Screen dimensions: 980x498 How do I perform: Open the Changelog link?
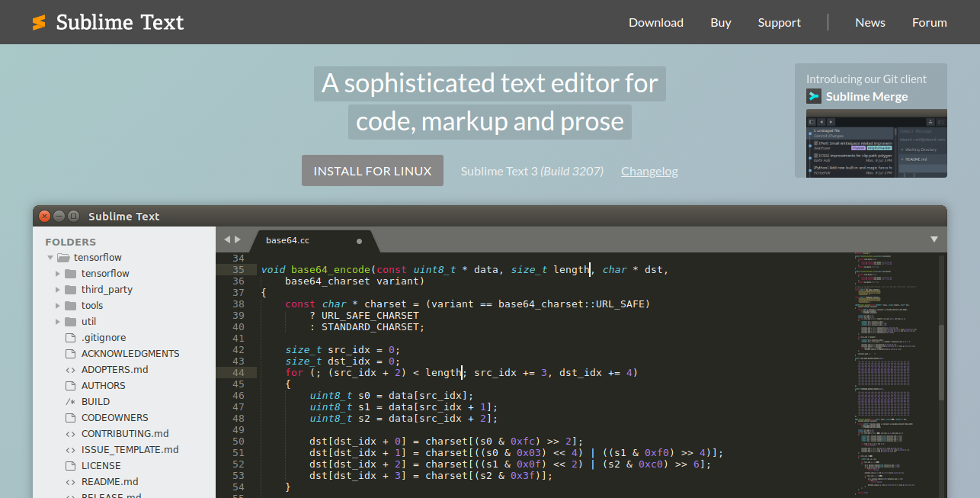[x=649, y=171]
